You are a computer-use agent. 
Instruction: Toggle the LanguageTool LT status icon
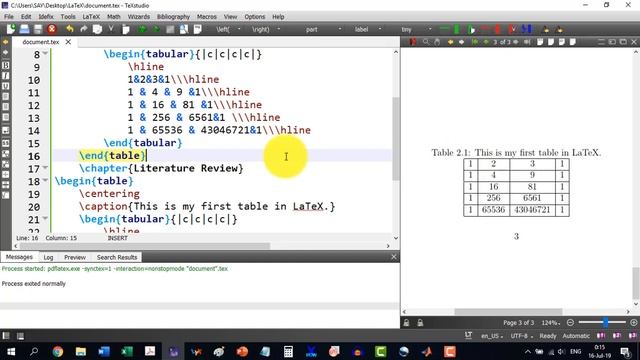(469, 336)
